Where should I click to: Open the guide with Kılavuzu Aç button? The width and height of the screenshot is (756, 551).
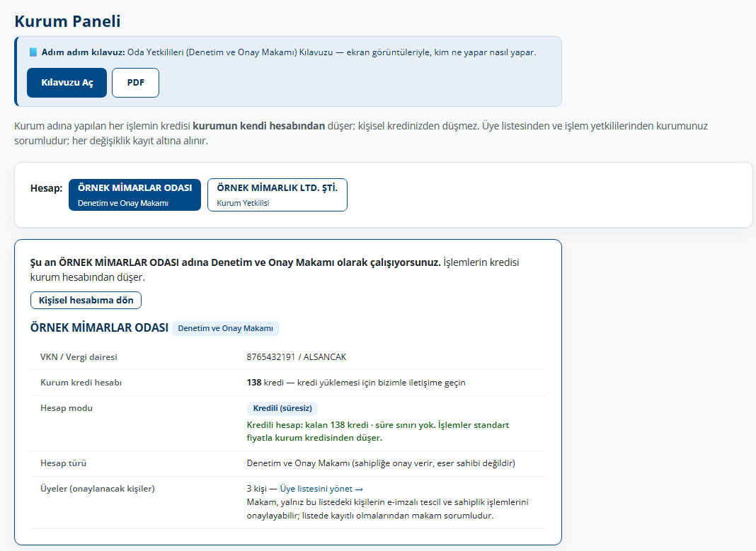(67, 82)
